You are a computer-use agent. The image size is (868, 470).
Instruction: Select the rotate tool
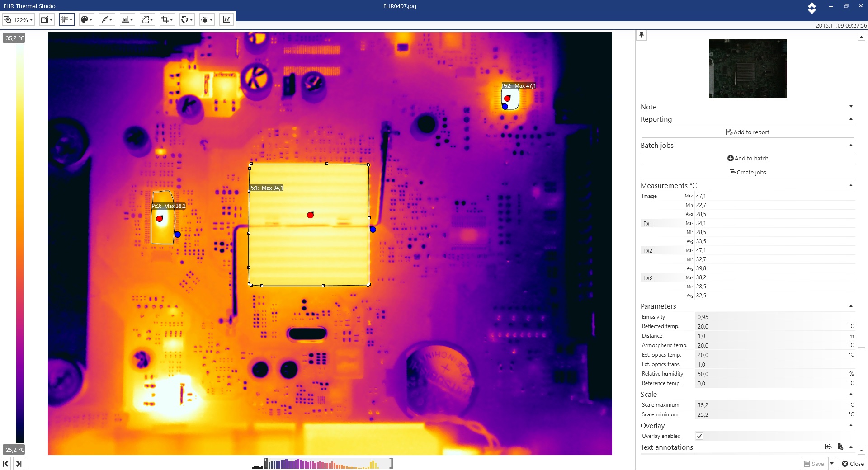[x=187, y=19]
